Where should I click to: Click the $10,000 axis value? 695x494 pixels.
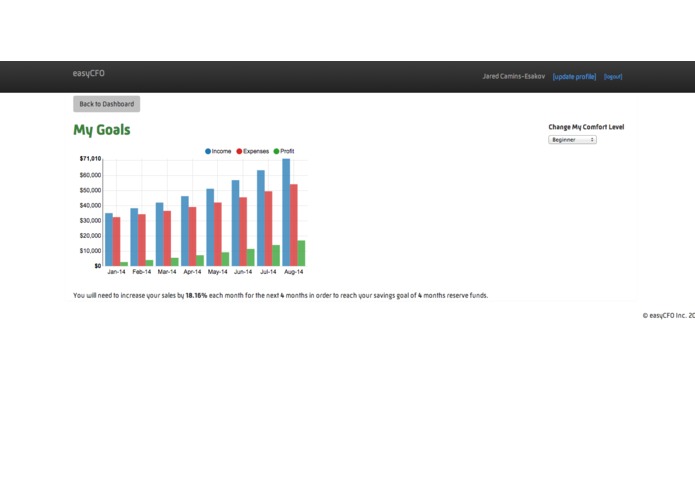(x=90, y=251)
